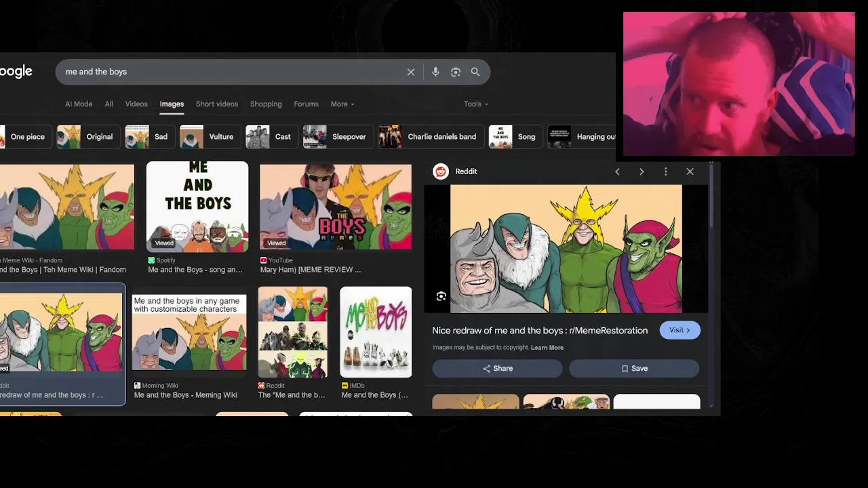
Task: Filter images by Hanging out chip
Action: click(581, 137)
